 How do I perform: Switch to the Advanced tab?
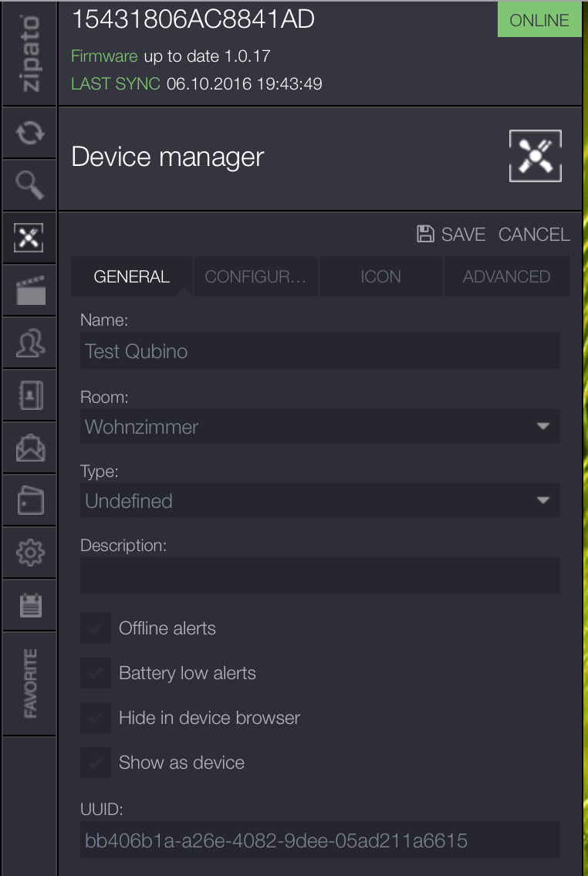506,277
